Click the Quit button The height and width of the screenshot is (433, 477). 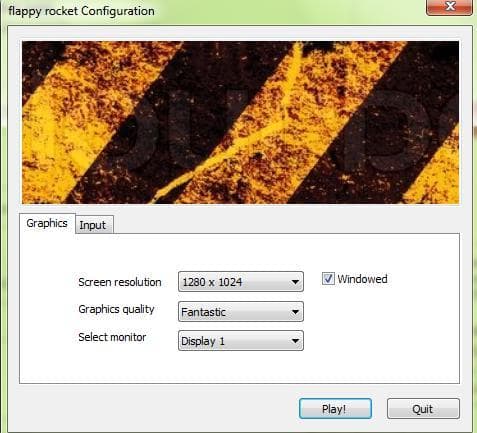click(x=423, y=409)
